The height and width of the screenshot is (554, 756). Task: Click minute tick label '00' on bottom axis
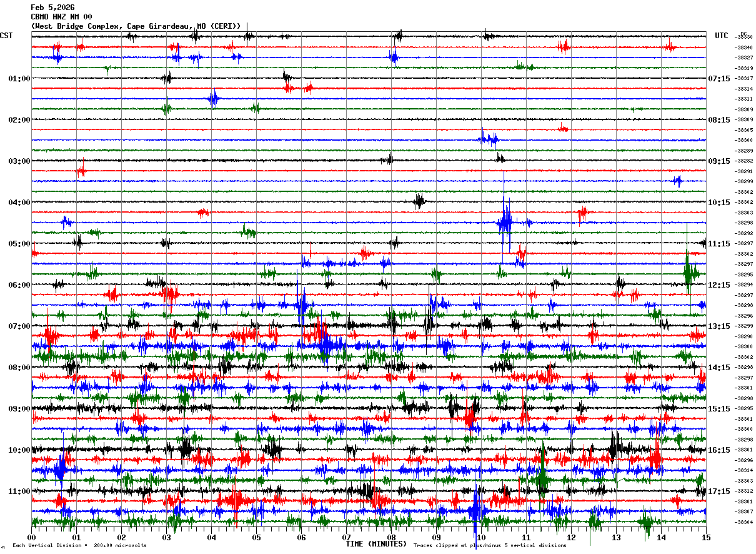pos(31,537)
